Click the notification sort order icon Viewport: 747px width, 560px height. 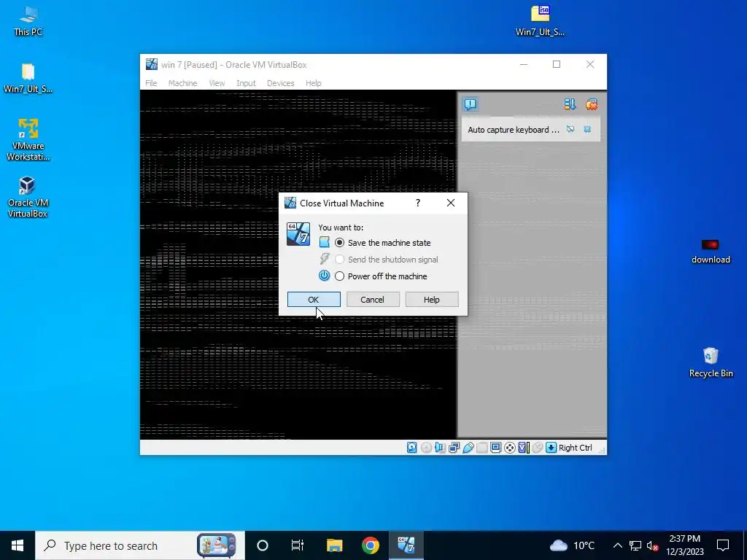point(570,104)
